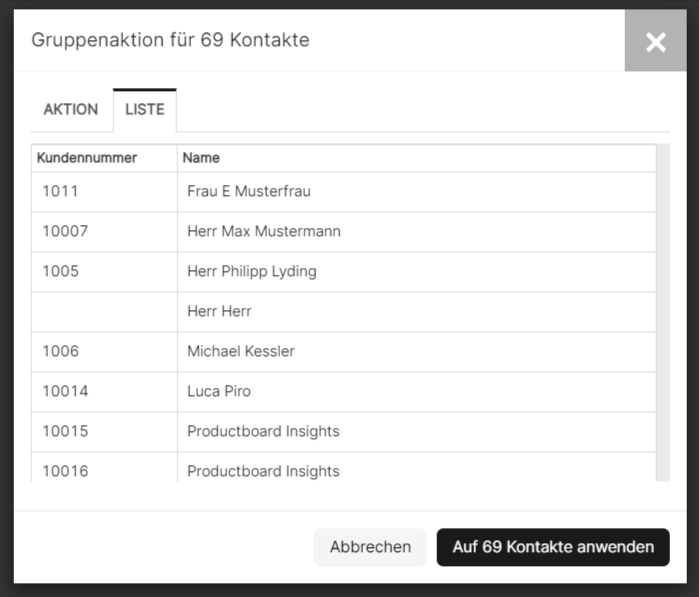699x597 pixels.
Task: Select row Herr Max Mustermann
Action: [344, 231]
